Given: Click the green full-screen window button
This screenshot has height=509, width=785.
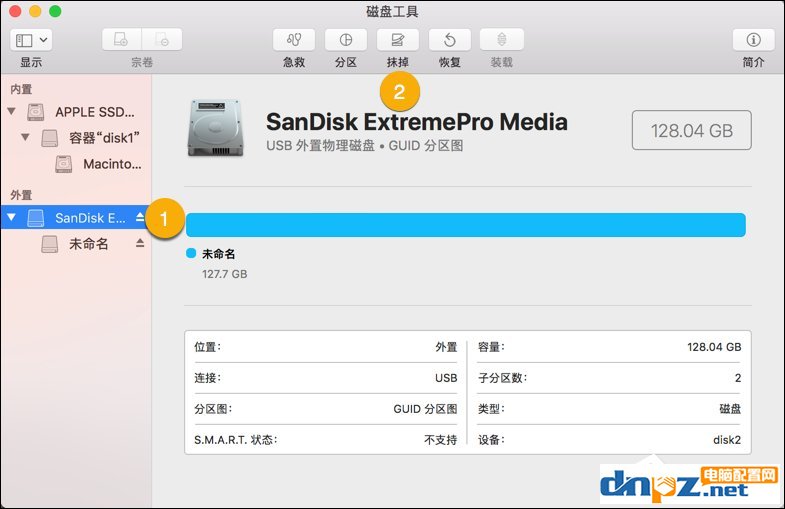Looking at the screenshot, I should pos(55,11).
